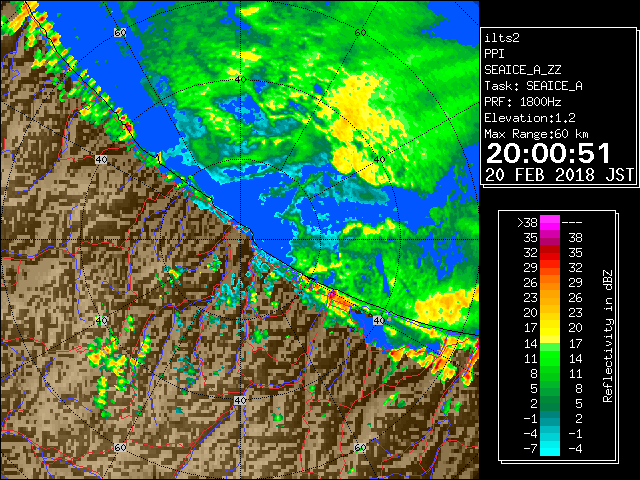Click the north '40' range ring label
640x480 pixels.
[x=240, y=80]
